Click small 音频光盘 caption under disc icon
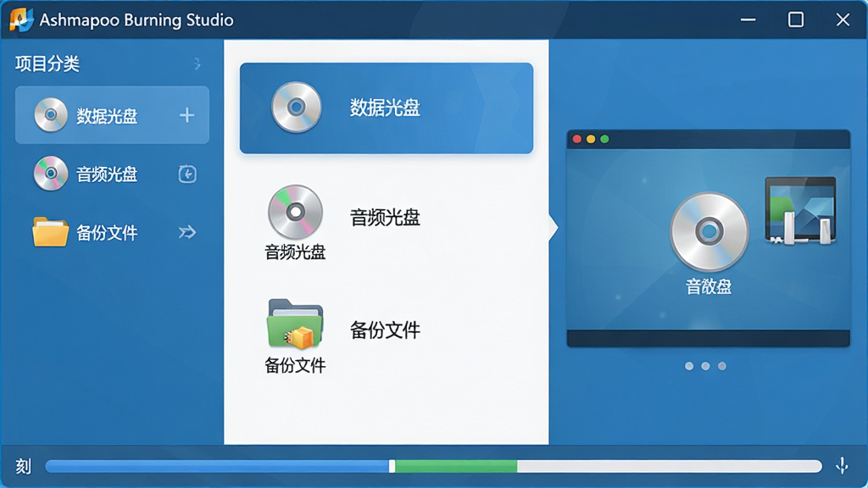This screenshot has width=868, height=488. (295, 252)
